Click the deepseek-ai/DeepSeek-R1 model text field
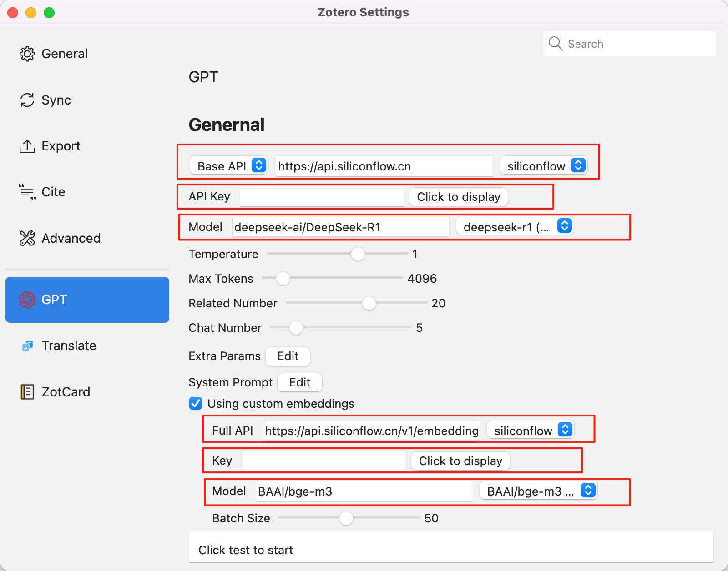The image size is (728, 571). click(340, 227)
